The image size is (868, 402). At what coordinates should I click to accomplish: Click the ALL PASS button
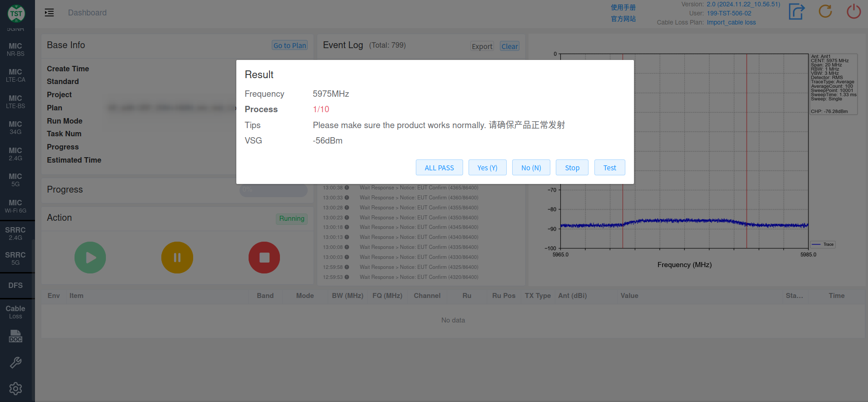coord(439,168)
